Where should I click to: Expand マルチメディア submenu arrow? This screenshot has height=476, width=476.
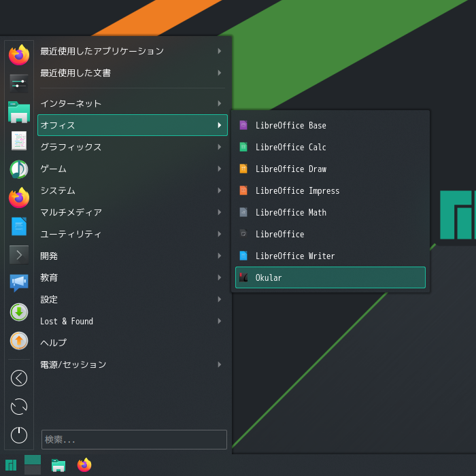coord(219,212)
